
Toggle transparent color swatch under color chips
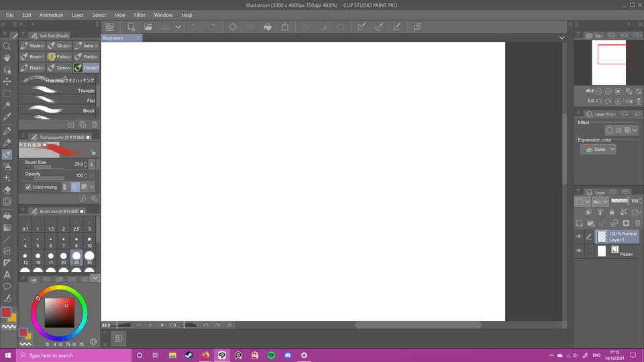(x=9, y=326)
